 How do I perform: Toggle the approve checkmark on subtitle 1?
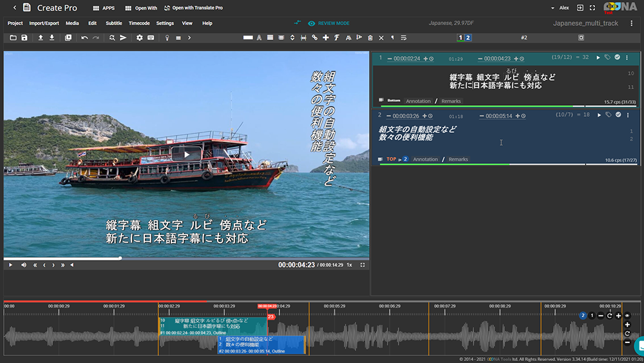click(x=617, y=58)
